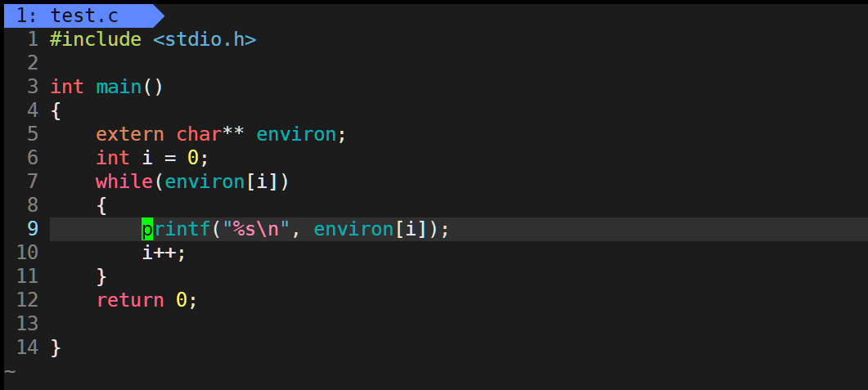Click the buffer number 1 in tabline

pos(22,16)
